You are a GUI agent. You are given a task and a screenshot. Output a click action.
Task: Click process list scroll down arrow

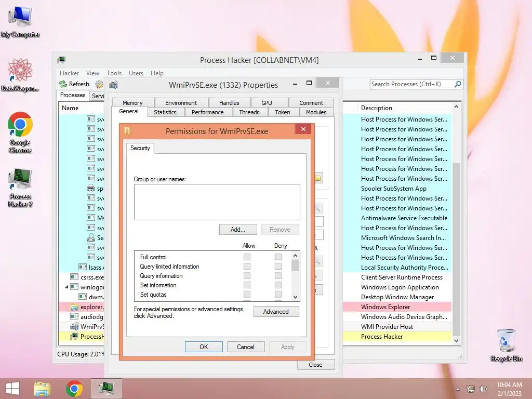pyautogui.click(x=456, y=341)
